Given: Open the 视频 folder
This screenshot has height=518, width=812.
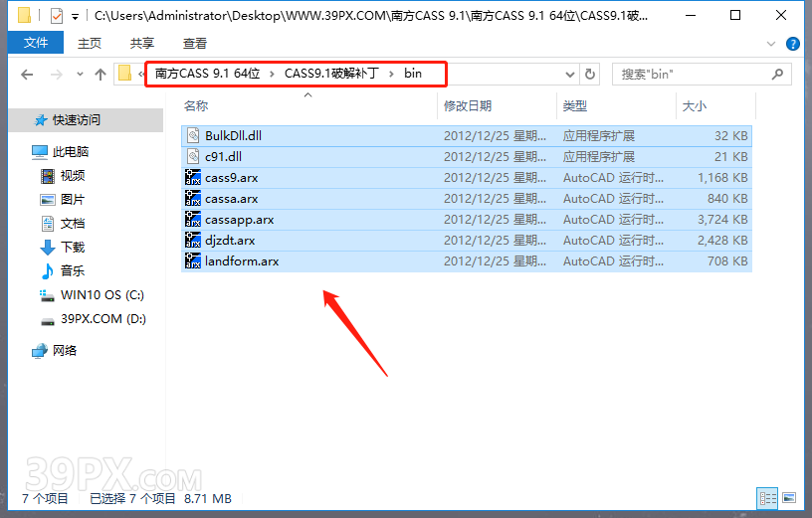Looking at the screenshot, I should click(x=73, y=175).
